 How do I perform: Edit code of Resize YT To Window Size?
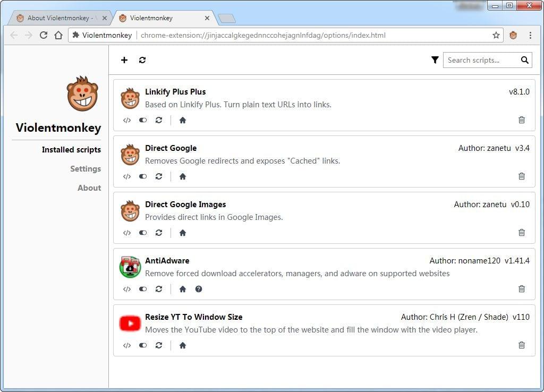tap(127, 345)
